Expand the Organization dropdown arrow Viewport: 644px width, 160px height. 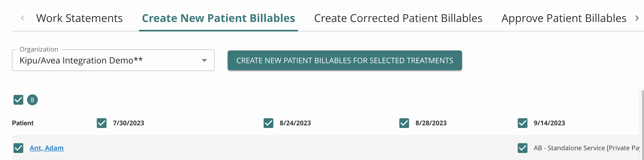(204, 60)
